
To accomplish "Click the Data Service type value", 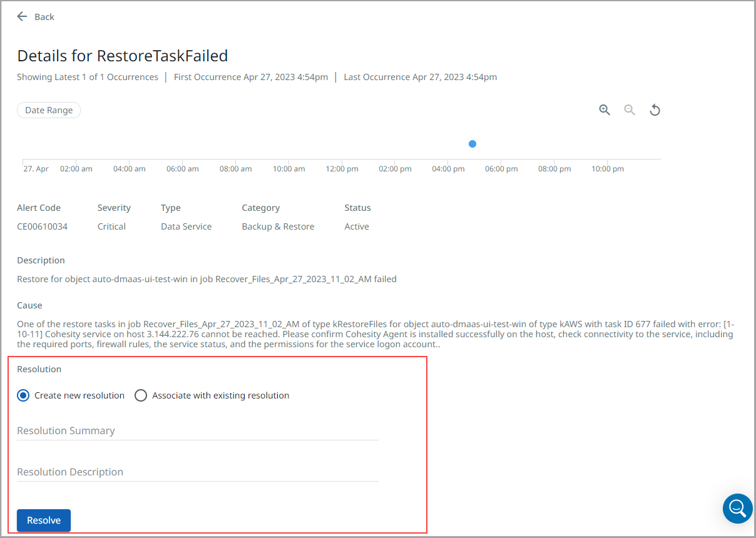I will coord(186,226).
